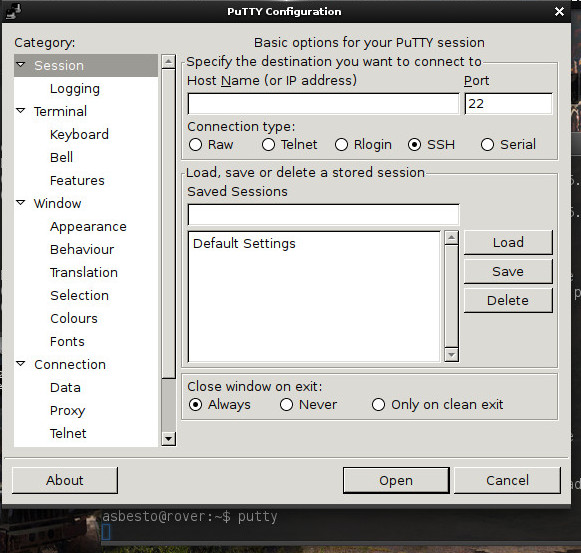
Task: Select the Telnet connection type
Action: tap(268, 145)
